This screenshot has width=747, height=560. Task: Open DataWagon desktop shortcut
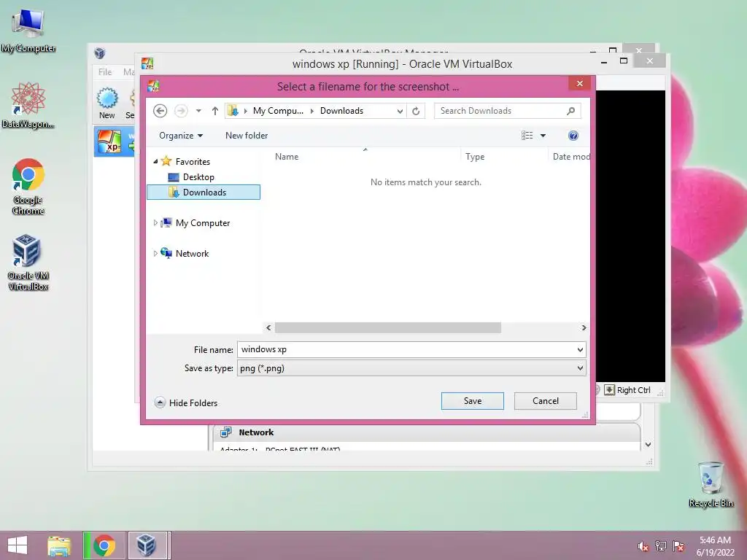coord(28,105)
